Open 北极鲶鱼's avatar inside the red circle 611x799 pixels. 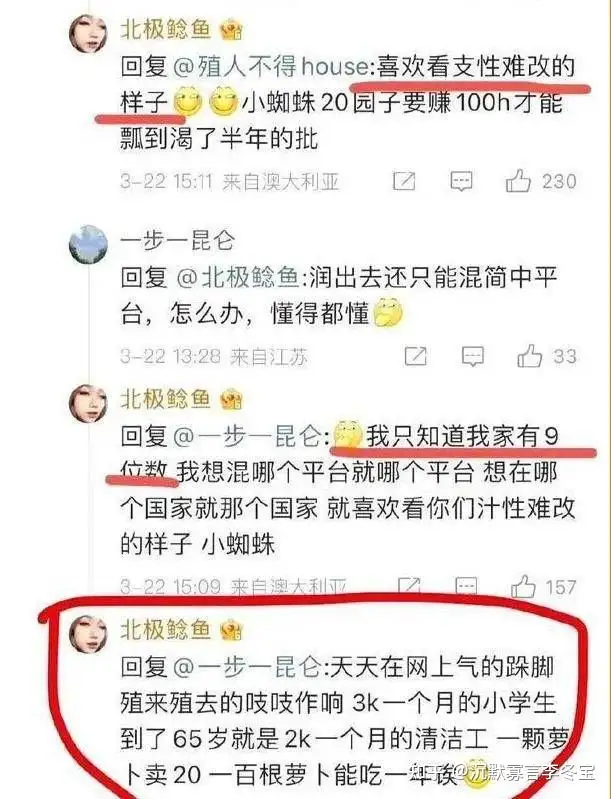[89, 634]
